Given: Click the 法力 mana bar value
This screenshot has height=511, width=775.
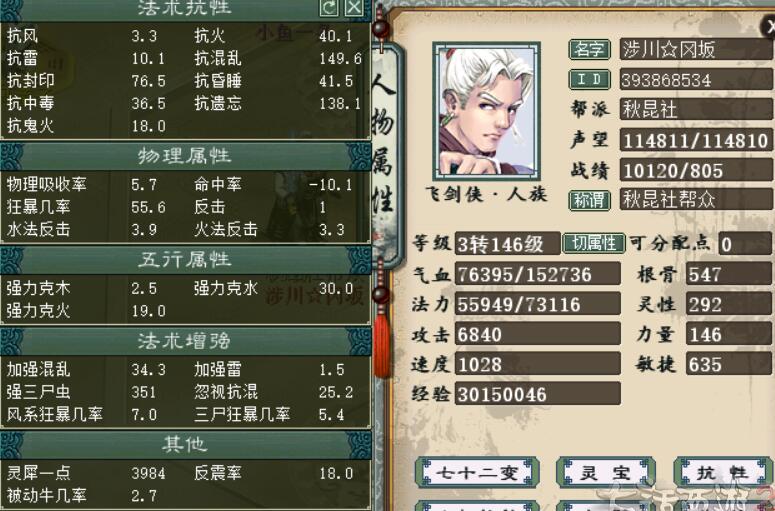Looking at the screenshot, I should point(537,304).
